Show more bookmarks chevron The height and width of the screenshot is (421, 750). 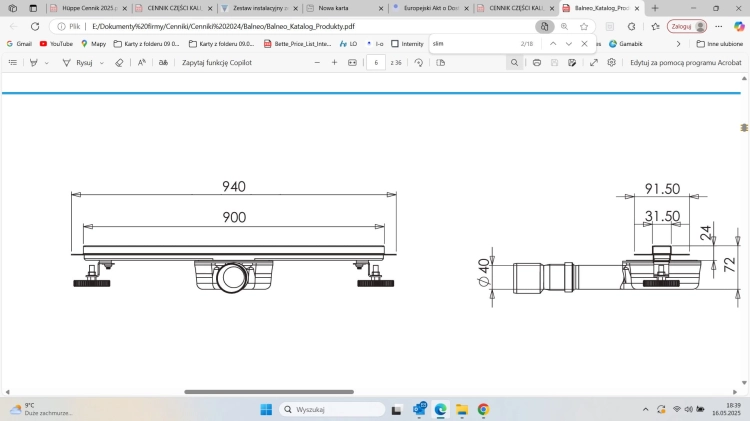pyautogui.click(x=678, y=44)
